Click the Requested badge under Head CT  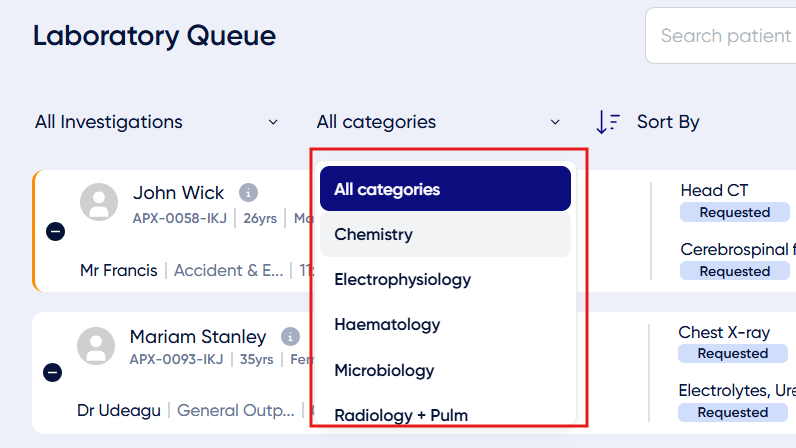click(735, 212)
